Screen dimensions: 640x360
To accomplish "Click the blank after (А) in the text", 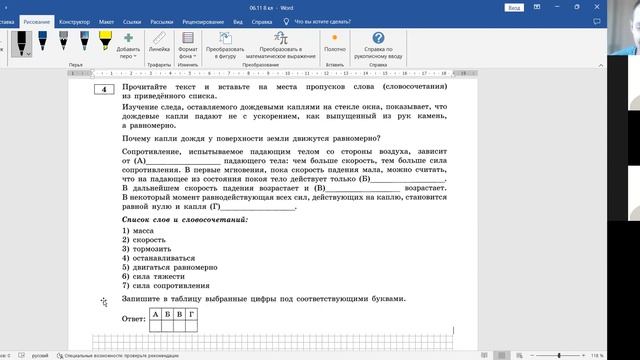I will [183, 161].
